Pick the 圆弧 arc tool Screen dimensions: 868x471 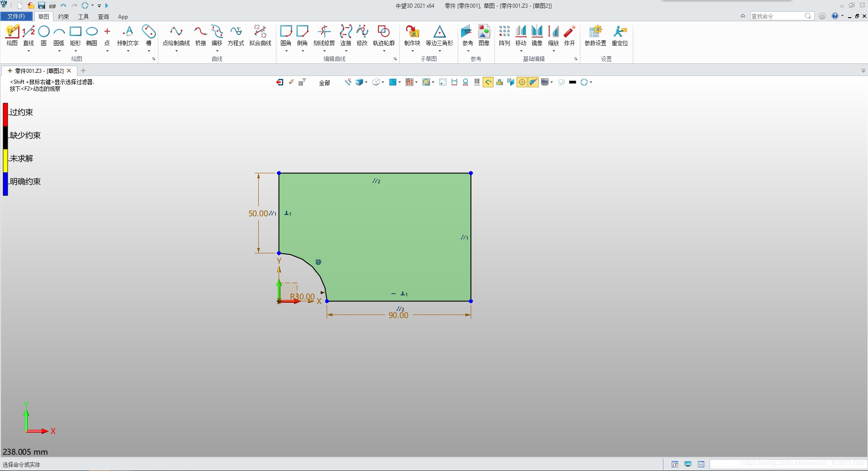[x=59, y=35]
